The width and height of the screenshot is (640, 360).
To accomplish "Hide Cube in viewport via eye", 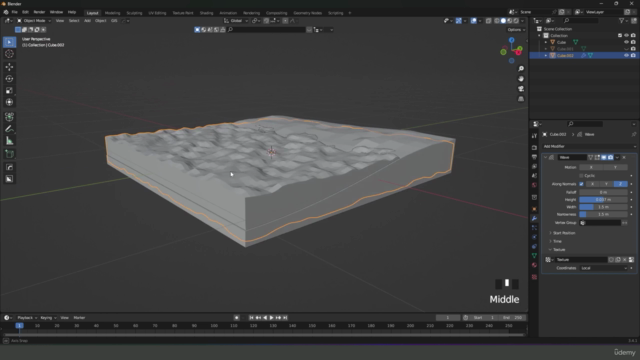I will [x=627, y=42].
